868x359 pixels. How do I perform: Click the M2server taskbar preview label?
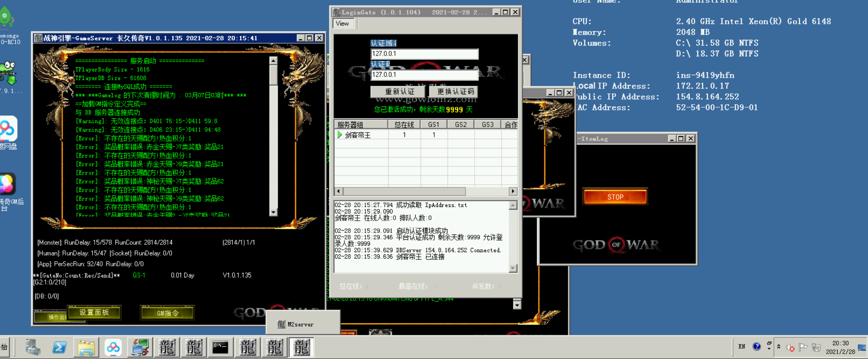tap(301, 325)
